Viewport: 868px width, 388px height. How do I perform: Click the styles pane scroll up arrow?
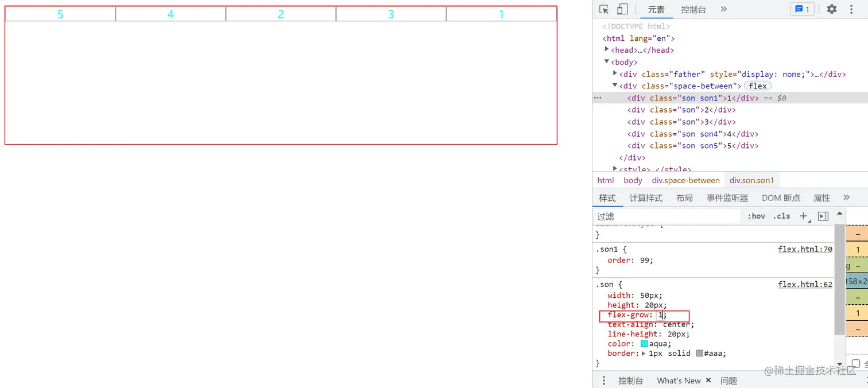coord(840,214)
